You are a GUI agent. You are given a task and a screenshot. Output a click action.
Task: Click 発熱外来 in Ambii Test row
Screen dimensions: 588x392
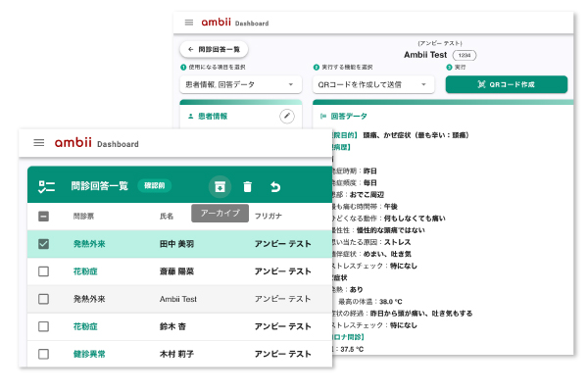[89, 299]
